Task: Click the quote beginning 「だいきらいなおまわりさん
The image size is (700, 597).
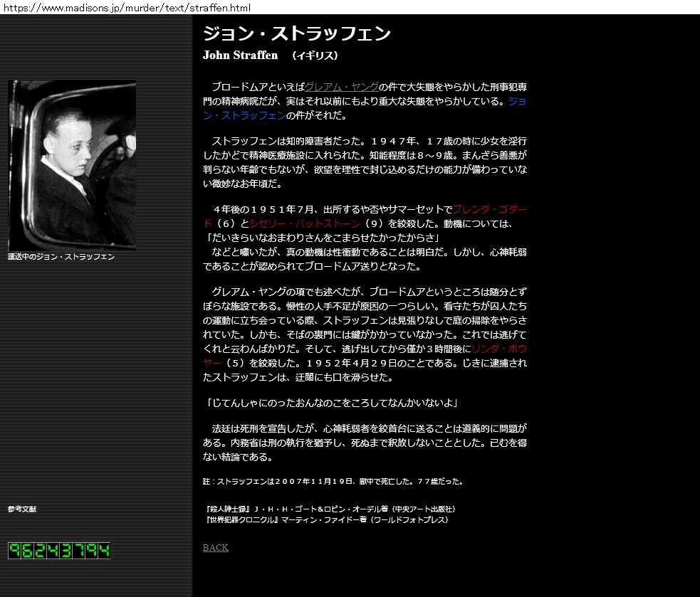Action: (322, 238)
